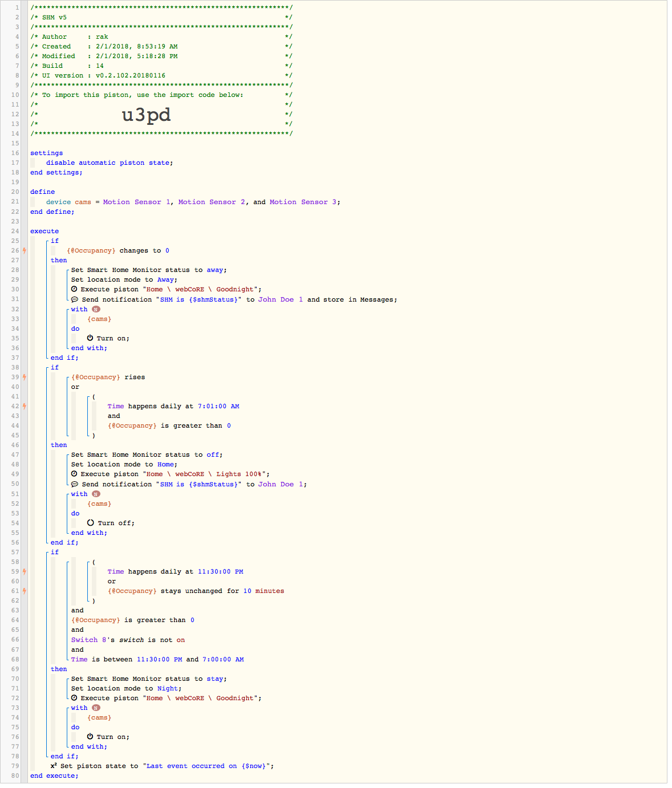Click "Set location mode to Home;"
The width and height of the screenshot is (672, 788).
pyautogui.click(x=124, y=464)
